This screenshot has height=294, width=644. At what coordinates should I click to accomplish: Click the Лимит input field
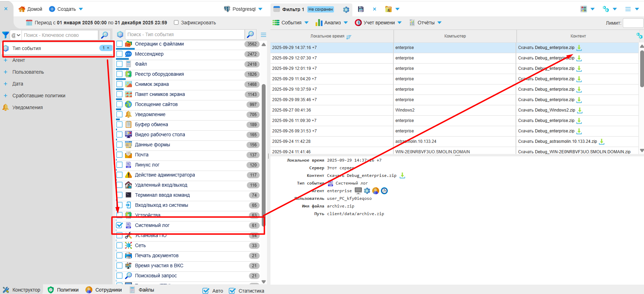tap(633, 23)
